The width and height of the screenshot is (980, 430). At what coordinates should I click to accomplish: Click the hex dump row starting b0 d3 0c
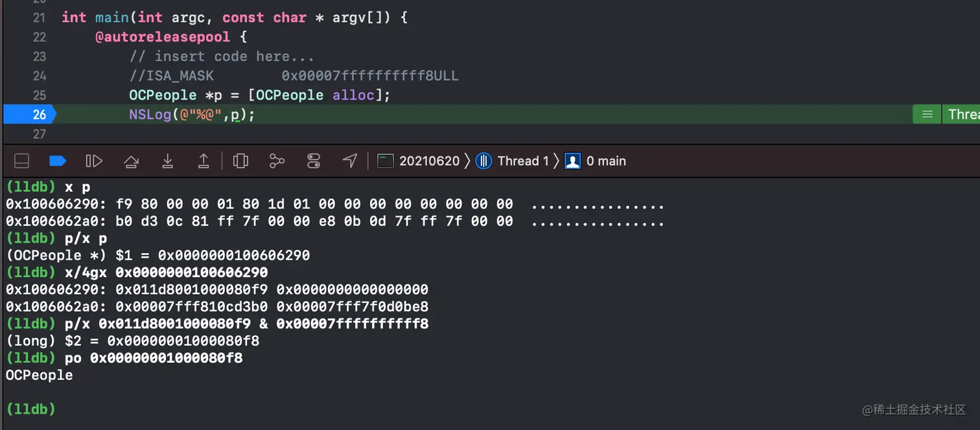coord(334,221)
